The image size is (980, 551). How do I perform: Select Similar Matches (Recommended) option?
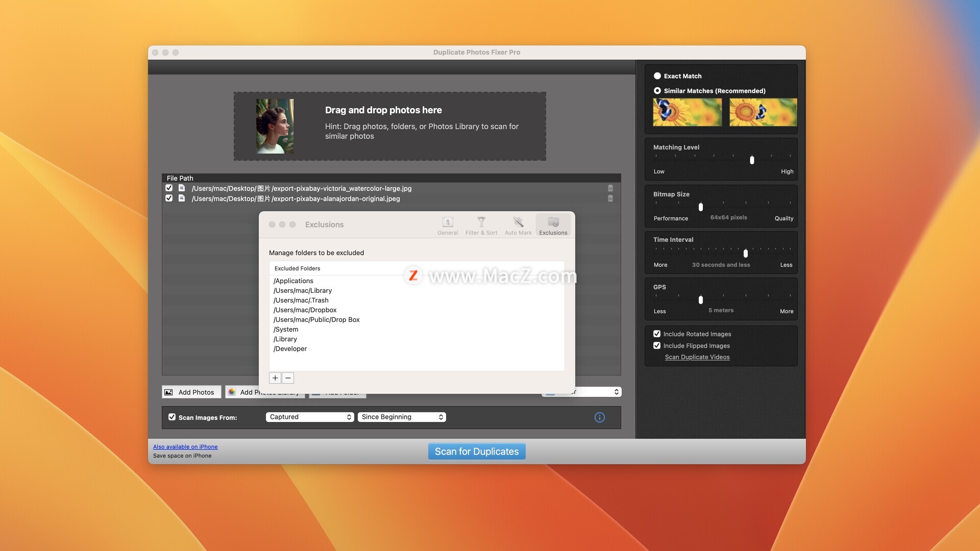click(657, 91)
